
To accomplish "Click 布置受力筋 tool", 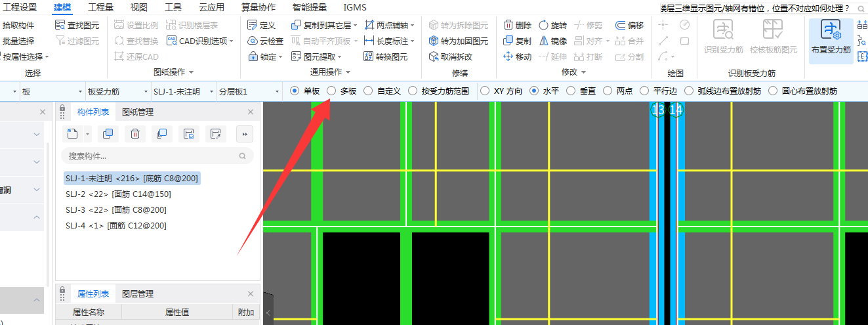I will point(831,41).
